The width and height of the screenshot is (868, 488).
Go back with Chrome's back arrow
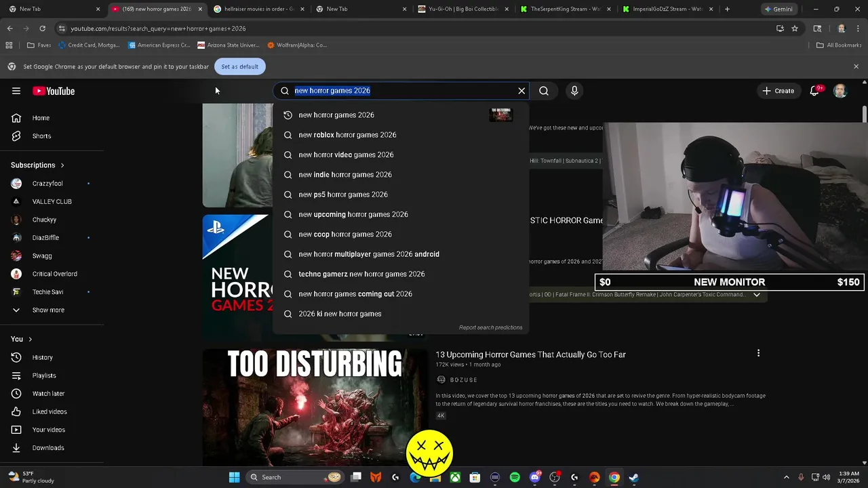point(9,28)
